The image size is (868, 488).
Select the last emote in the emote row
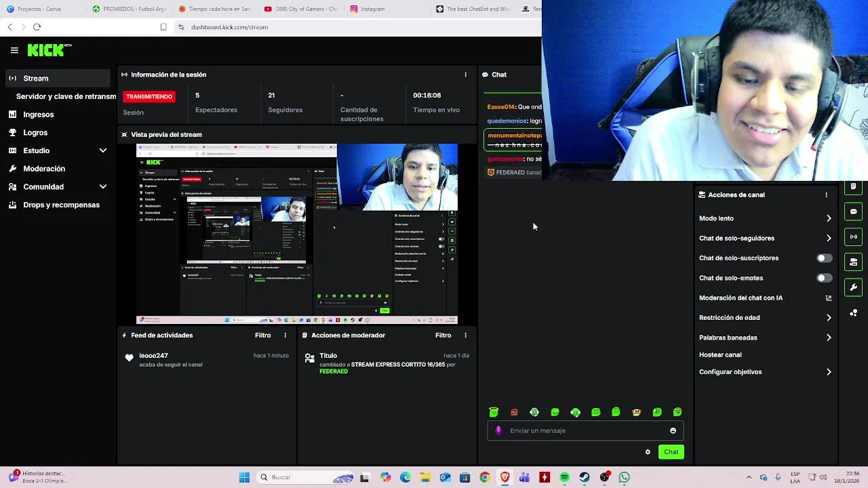pos(677,412)
